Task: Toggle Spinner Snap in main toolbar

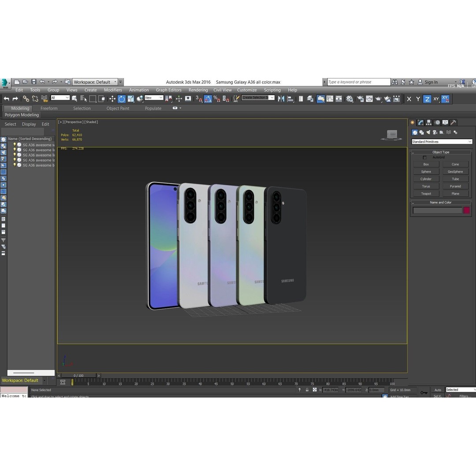Action: tap(226, 99)
